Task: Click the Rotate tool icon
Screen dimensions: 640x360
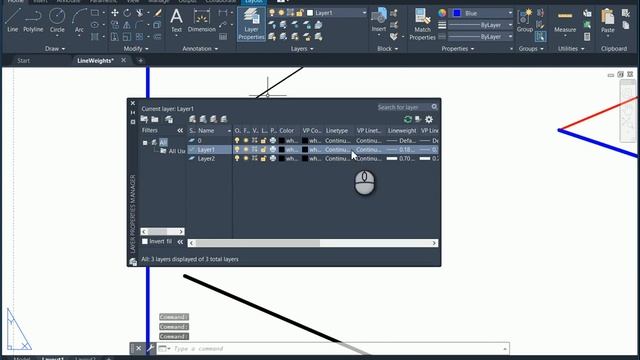Action: point(127,13)
